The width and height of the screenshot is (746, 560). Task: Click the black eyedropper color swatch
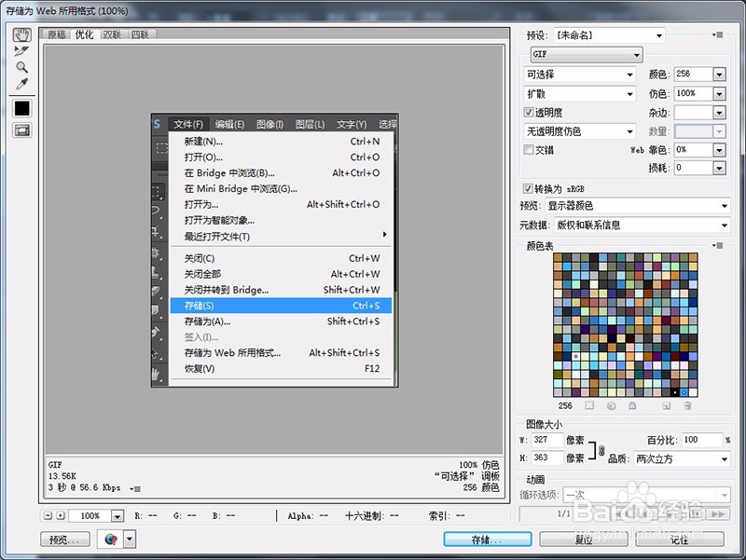point(21,108)
